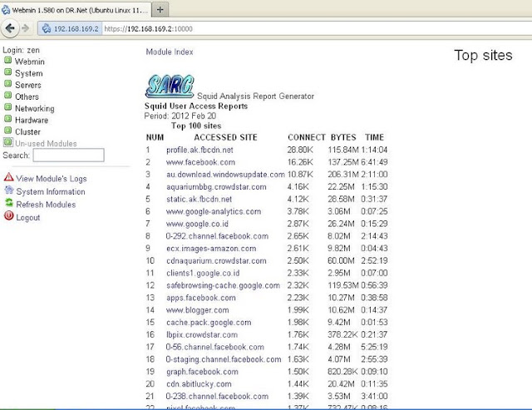Open apps.facebook.com site link
532x410 pixels.
click(201, 298)
